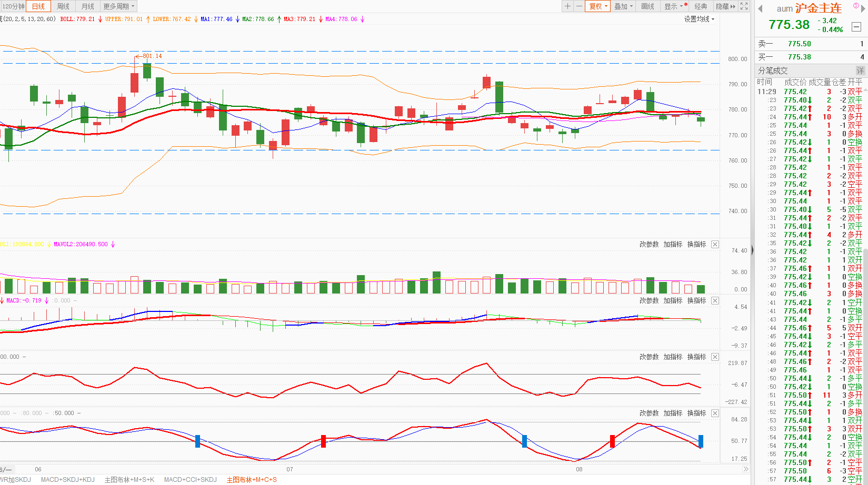
Task: Click MAVOL2:206490.500 volume label
Action: [81, 244]
